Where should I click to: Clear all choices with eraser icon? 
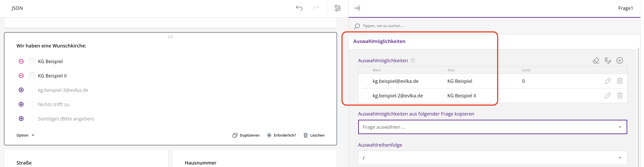pos(596,61)
